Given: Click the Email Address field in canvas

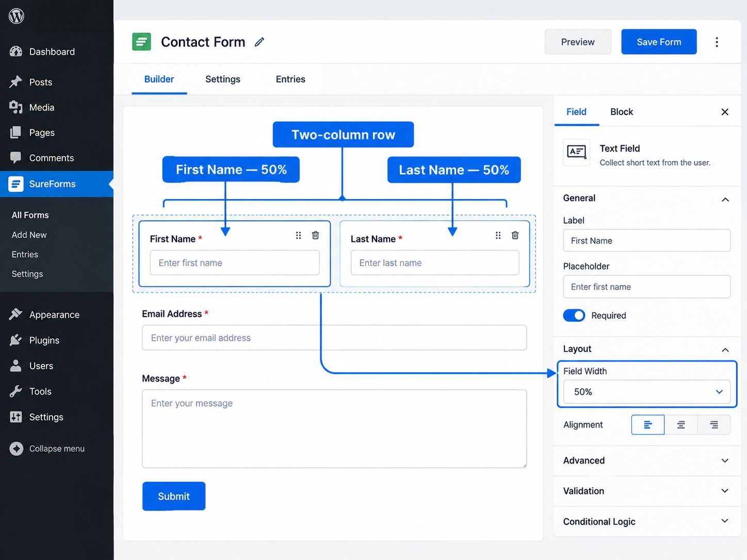Looking at the screenshot, I should pos(334,338).
